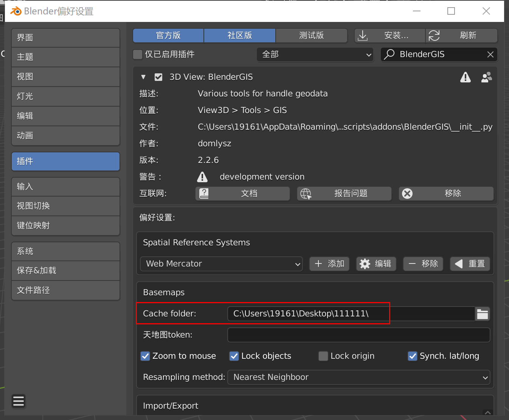Enable the BlenderGIS add-on checkbox
The width and height of the screenshot is (509, 420).
(x=158, y=77)
